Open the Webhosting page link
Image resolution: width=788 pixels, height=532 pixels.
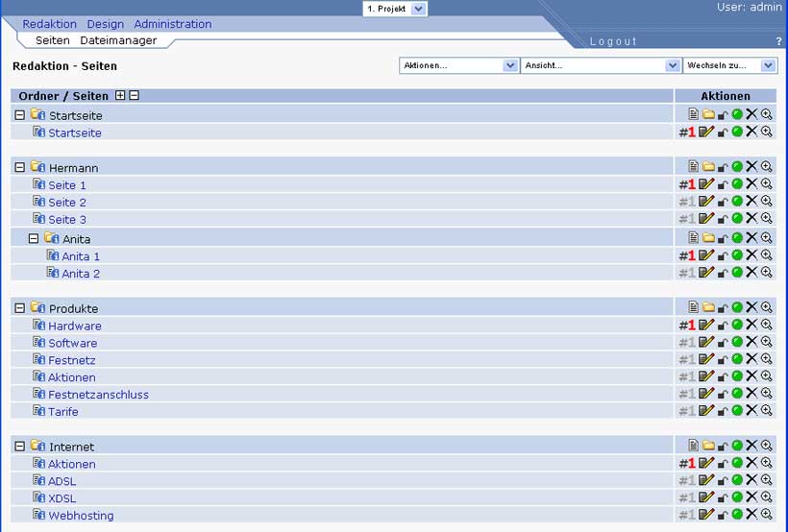tap(81, 516)
